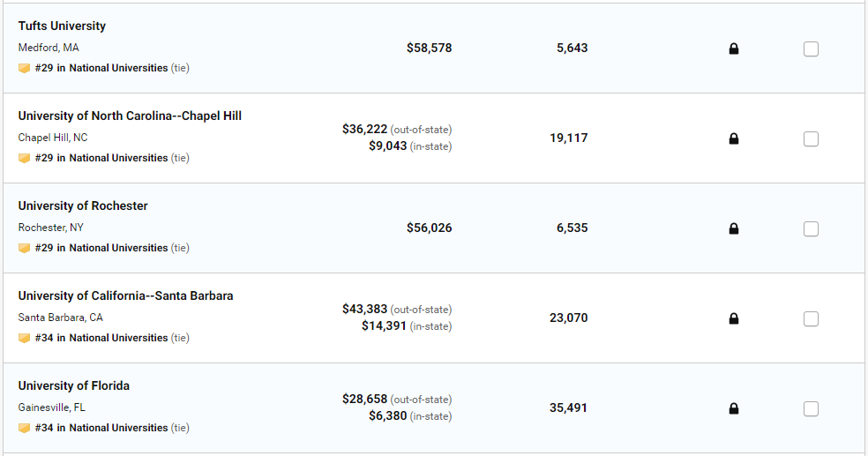868x456 pixels.
Task: Select the University of Rochester checkbox
Action: (x=811, y=229)
